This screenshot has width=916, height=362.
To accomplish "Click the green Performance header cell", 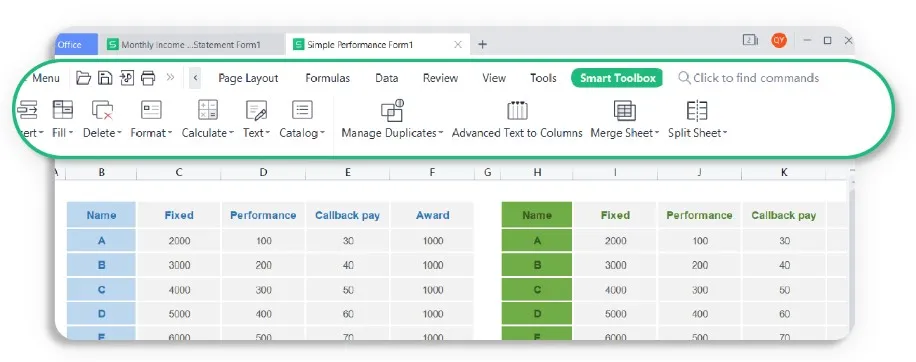I will click(x=699, y=215).
